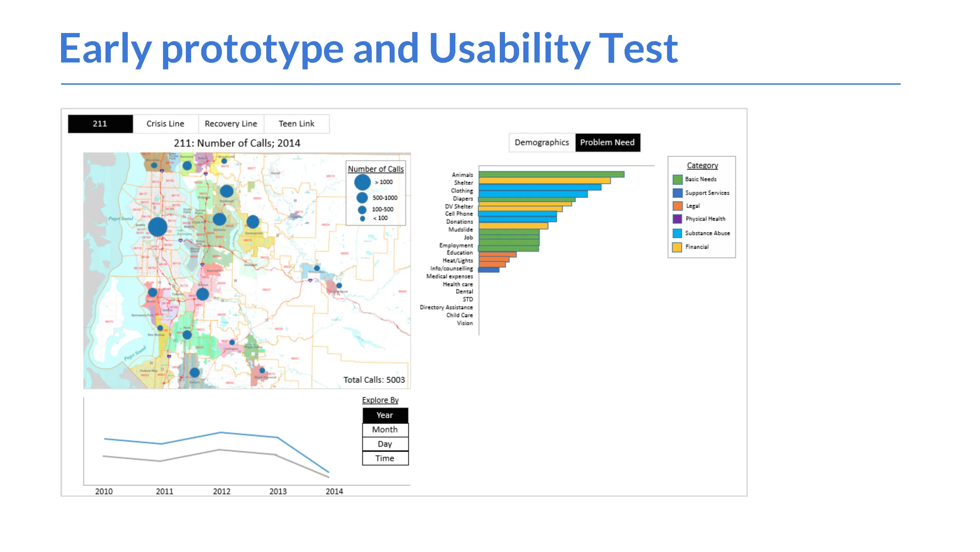
Task: Explore by Year button
Action: [385, 415]
